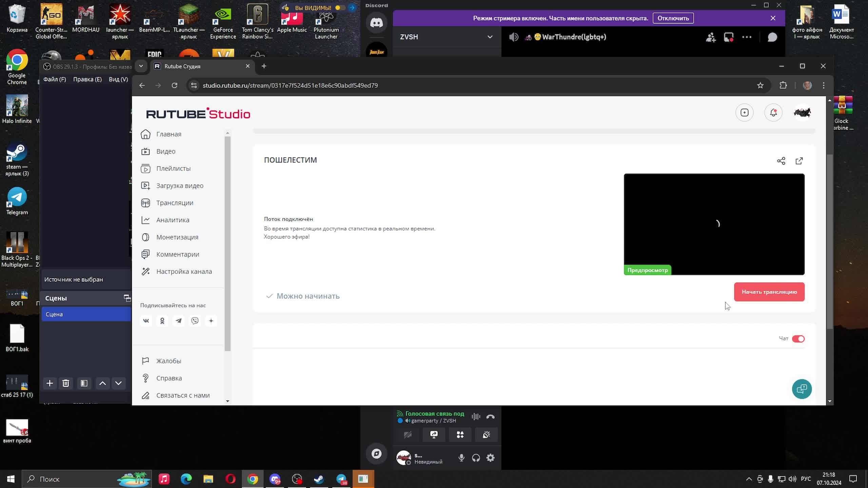Click the Rutube sidebar vertical scrollbar

[228, 244]
